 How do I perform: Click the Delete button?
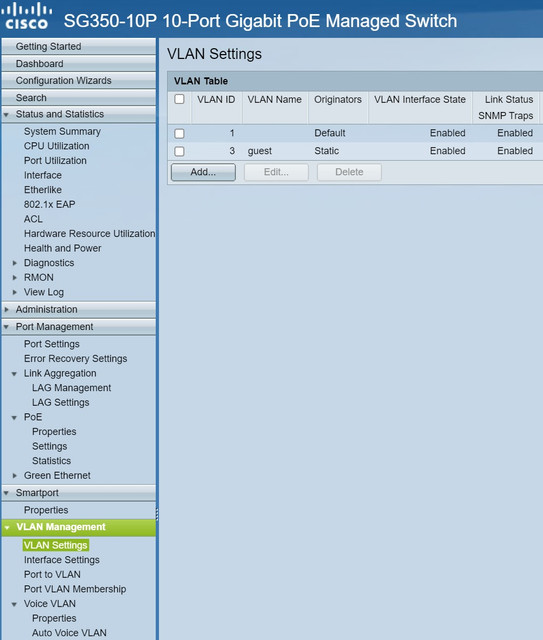click(349, 172)
